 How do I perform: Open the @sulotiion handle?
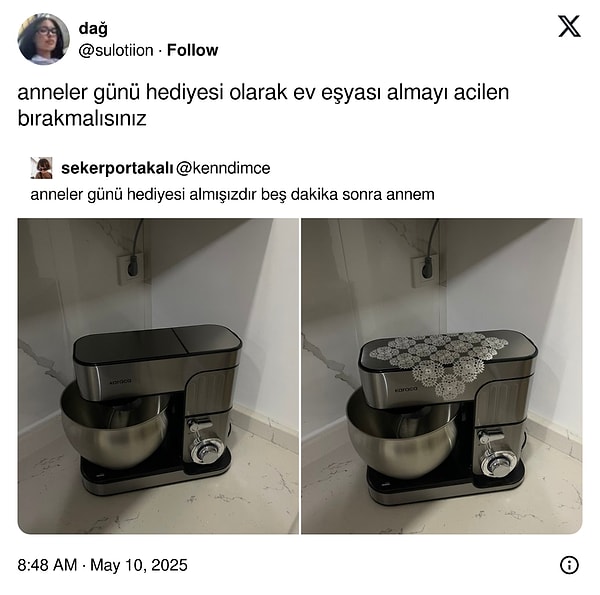coord(116,50)
